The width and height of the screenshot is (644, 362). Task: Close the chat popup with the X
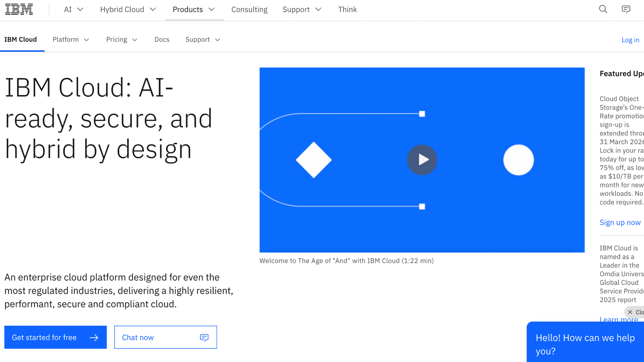click(630, 312)
